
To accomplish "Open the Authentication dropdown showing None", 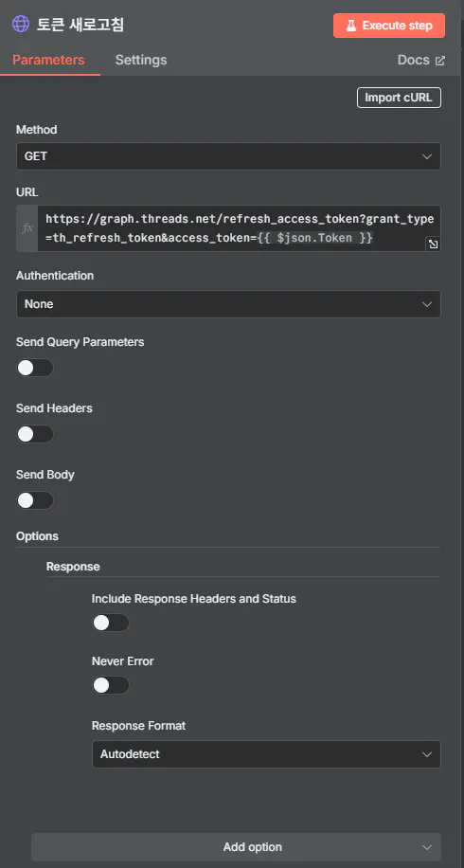I will tap(228, 304).
